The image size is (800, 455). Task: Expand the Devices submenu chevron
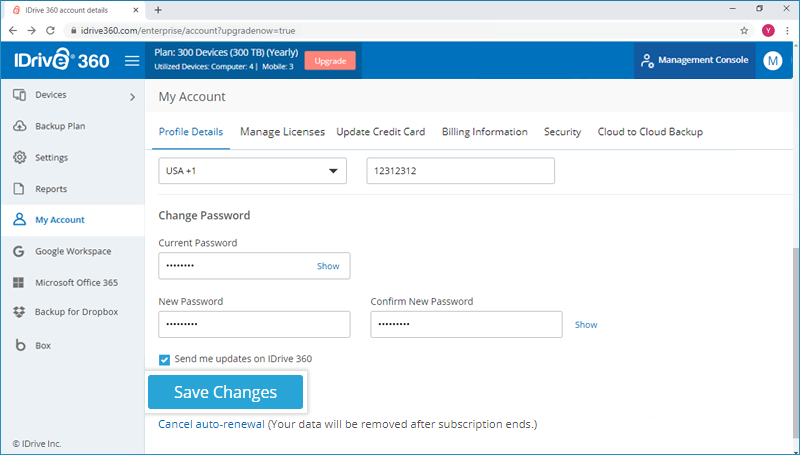click(x=132, y=97)
